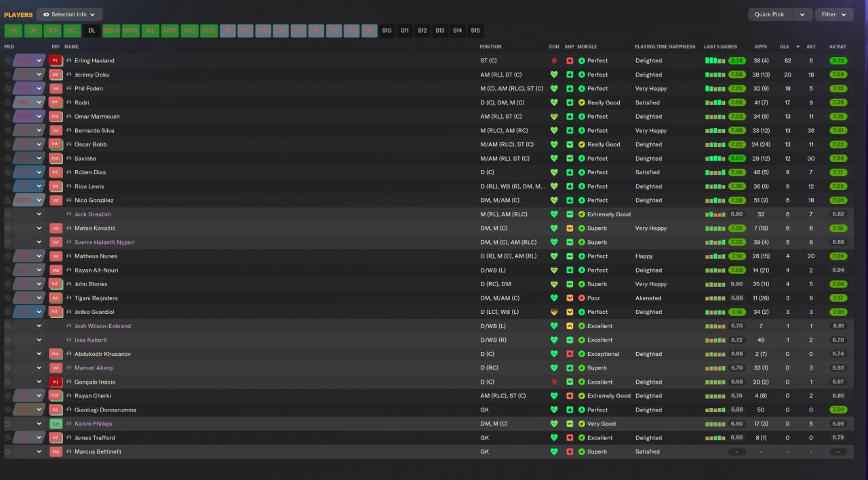Click Phil Foden's Int info icon
The image size is (868, 480).
point(56,89)
